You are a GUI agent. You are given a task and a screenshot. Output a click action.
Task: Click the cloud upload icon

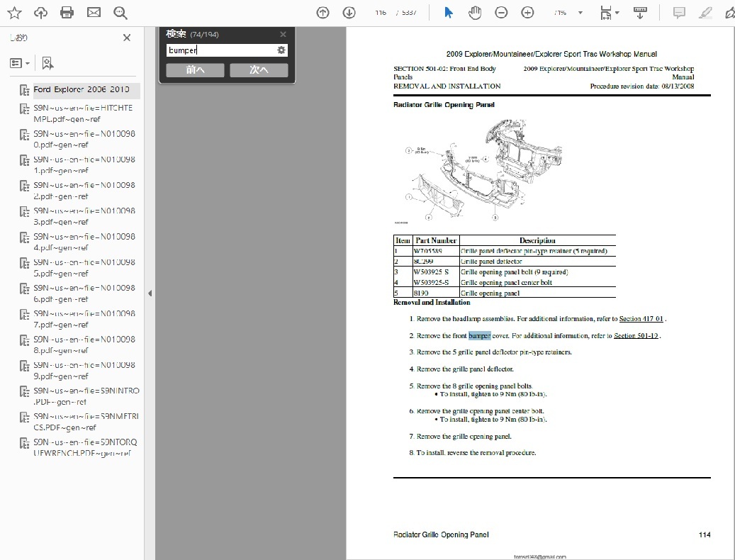pyautogui.click(x=41, y=13)
